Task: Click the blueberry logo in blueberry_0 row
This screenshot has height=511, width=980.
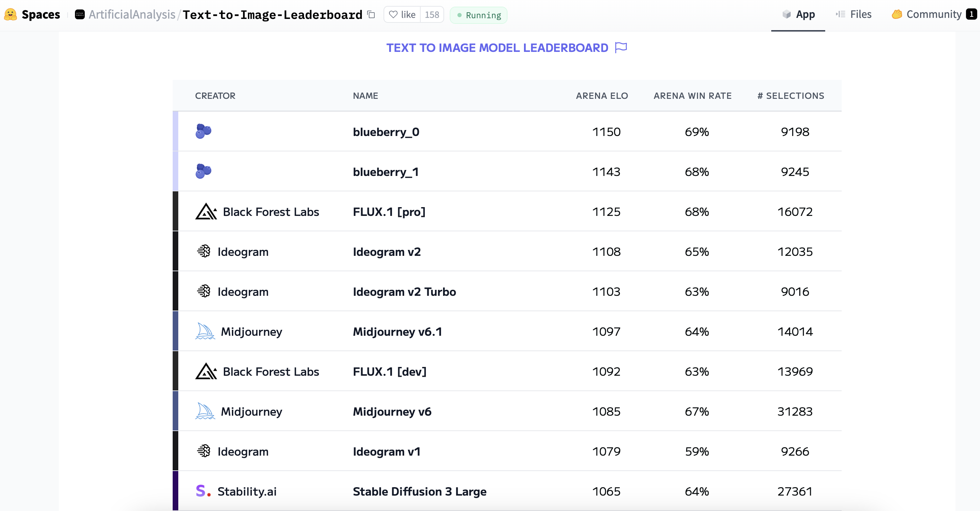Action: (x=203, y=131)
